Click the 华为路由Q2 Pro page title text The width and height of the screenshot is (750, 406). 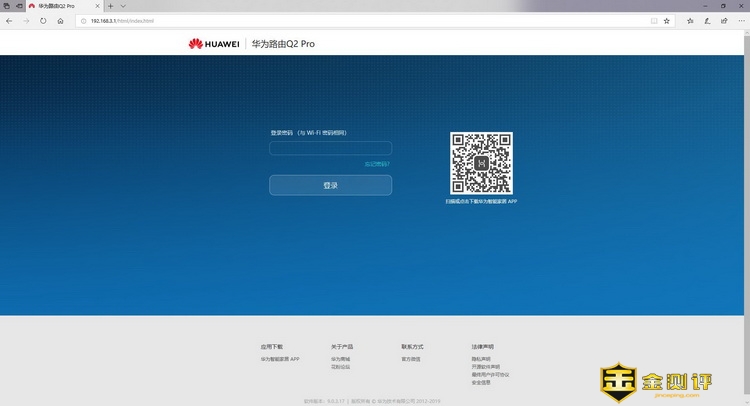pyautogui.click(x=283, y=44)
